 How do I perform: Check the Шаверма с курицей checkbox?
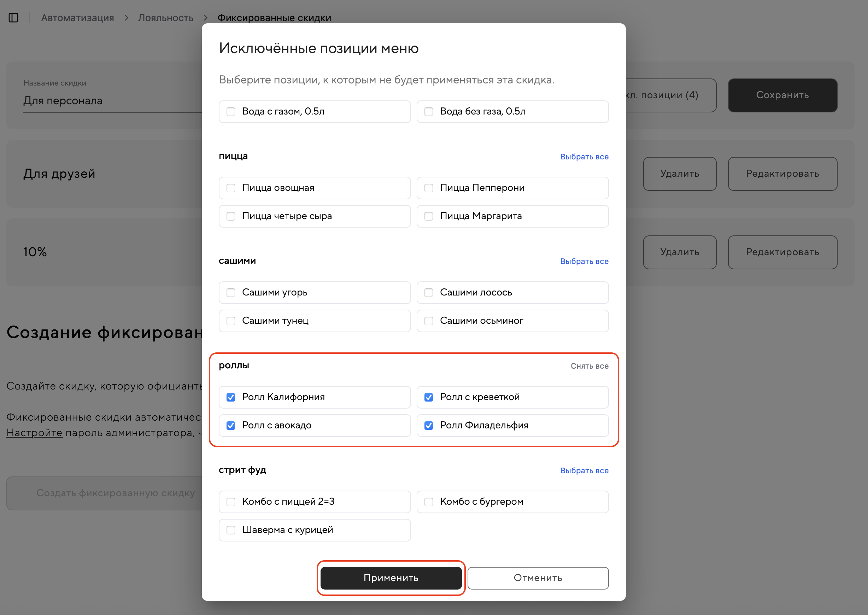[231, 530]
